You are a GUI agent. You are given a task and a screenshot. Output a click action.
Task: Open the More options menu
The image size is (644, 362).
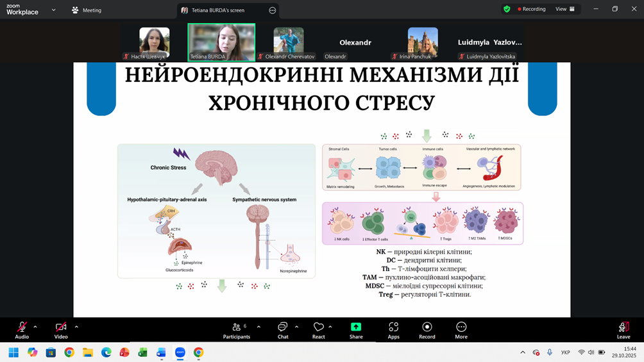461,330
